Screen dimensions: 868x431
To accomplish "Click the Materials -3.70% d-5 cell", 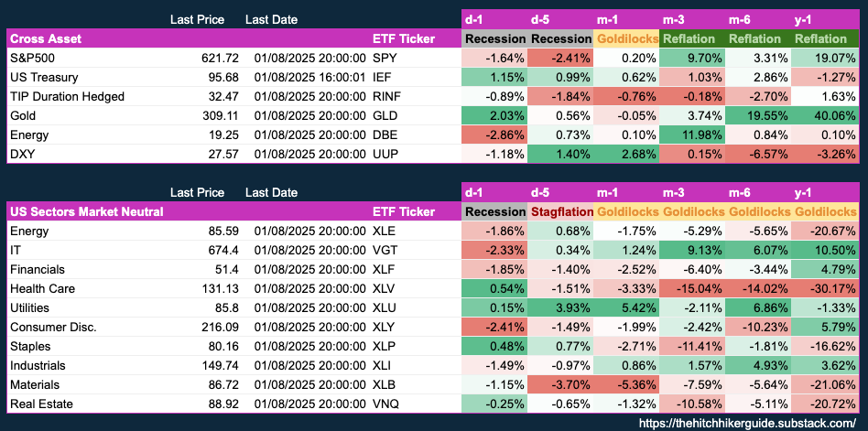I will [560, 384].
